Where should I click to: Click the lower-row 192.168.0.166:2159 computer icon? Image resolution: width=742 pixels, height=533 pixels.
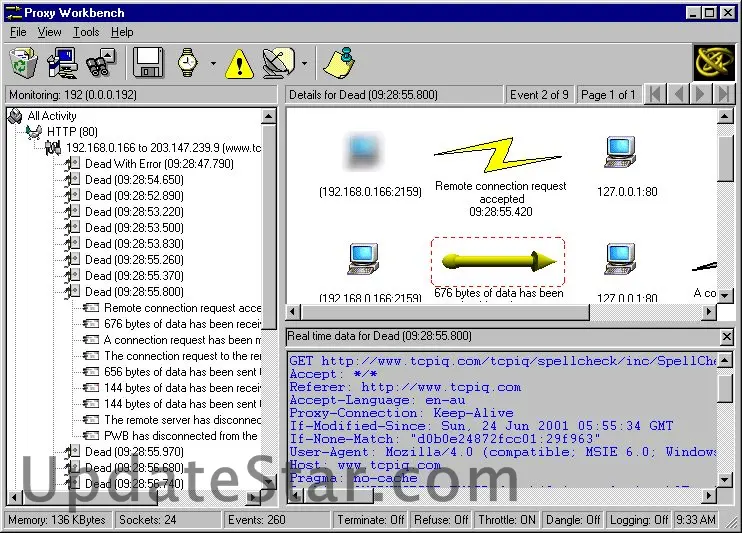click(x=363, y=259)
